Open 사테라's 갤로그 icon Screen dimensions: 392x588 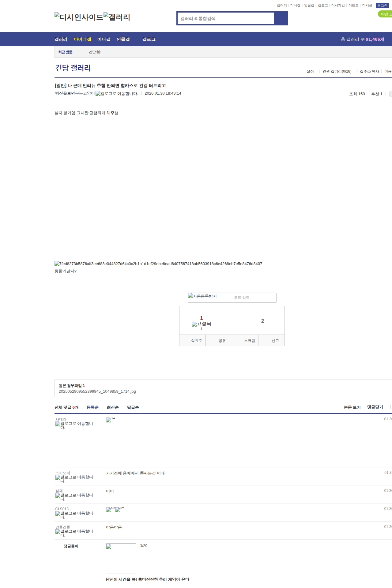point(74,425)
